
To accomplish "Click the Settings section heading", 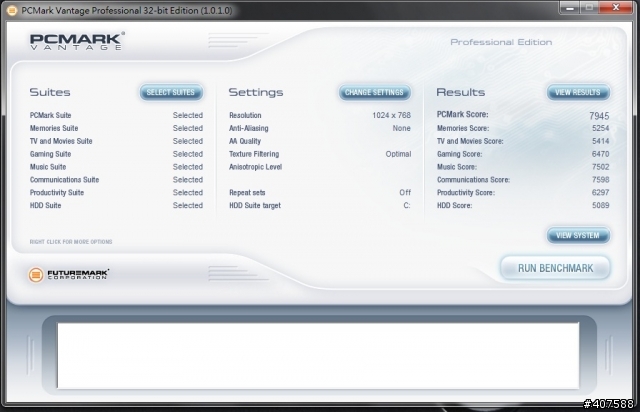I will pyautogui.click(x=256, y=93).
